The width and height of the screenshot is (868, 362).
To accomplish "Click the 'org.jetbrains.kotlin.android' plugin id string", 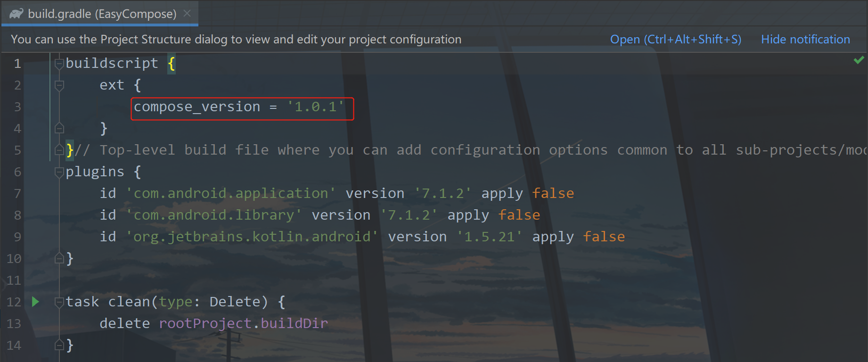I will [252, 237].
